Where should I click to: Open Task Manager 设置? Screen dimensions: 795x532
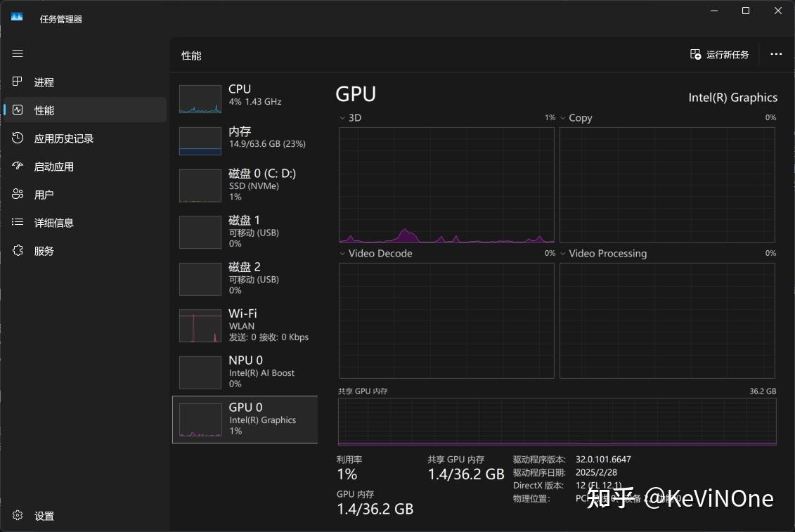click(44, 516)
